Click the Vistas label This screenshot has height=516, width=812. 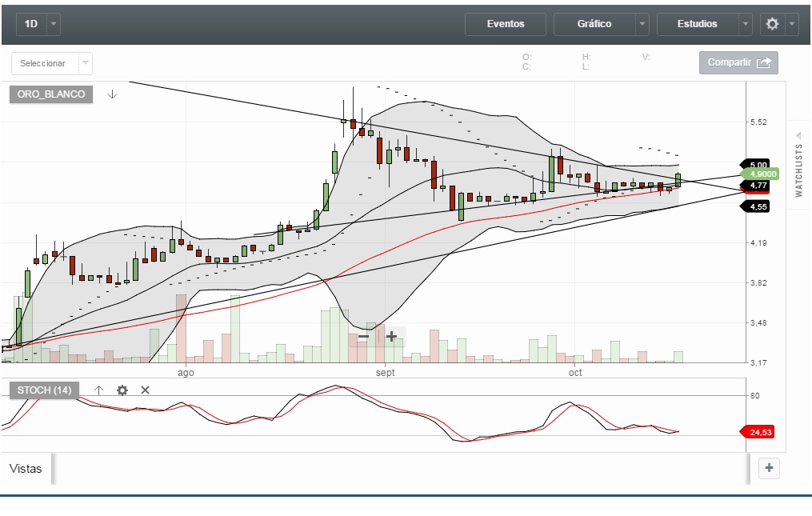(x=26, y=468)
